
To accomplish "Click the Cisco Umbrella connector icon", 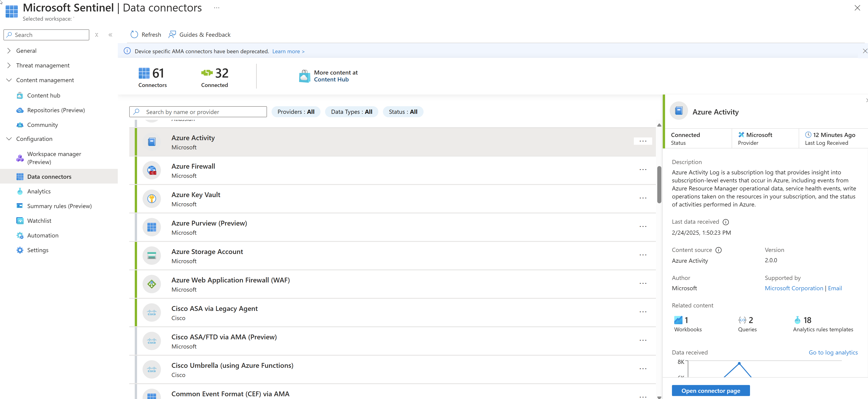I will click(152, 369).
